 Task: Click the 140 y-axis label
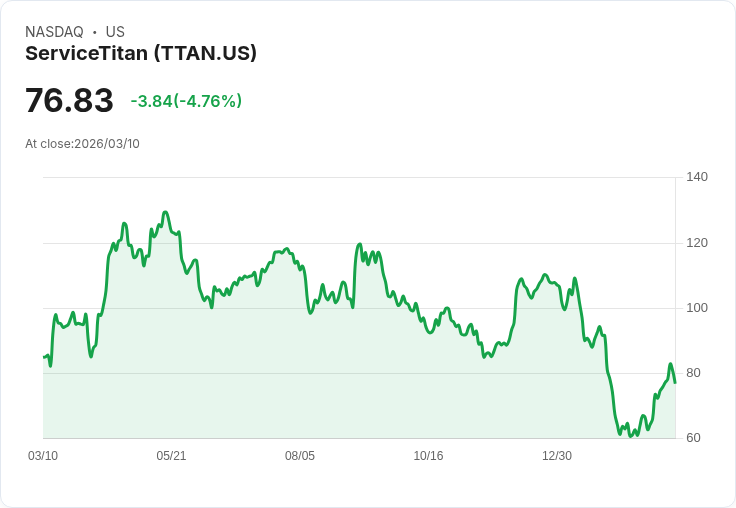click(x=697, y=177)
